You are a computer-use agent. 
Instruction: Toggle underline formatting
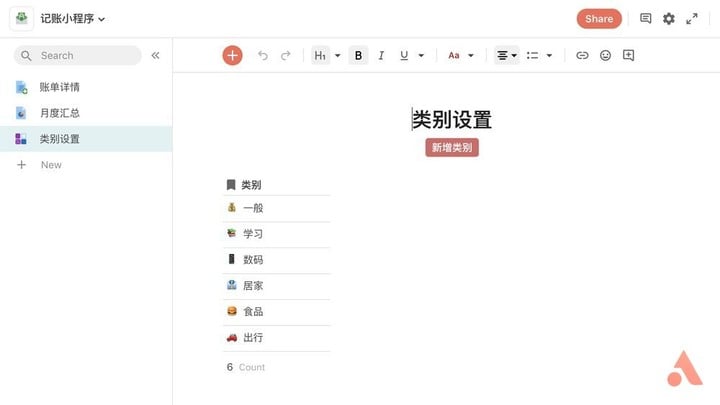click(404, 56)
